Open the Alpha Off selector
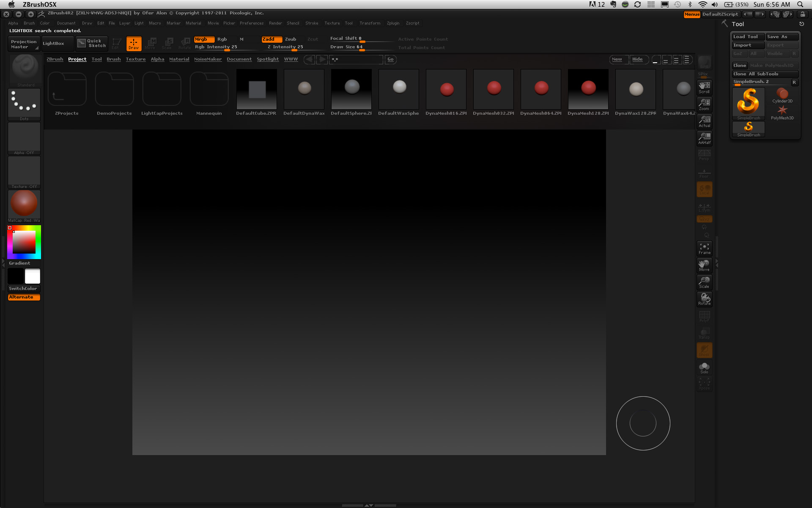Viewport: 812px width, 508px height. [24, 138]
